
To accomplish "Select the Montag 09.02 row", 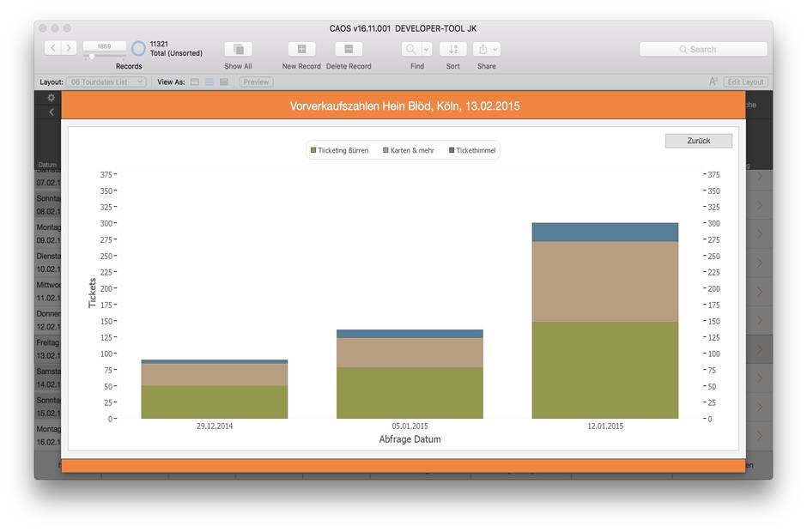I will pyautogui.click(x=48, y=234).
